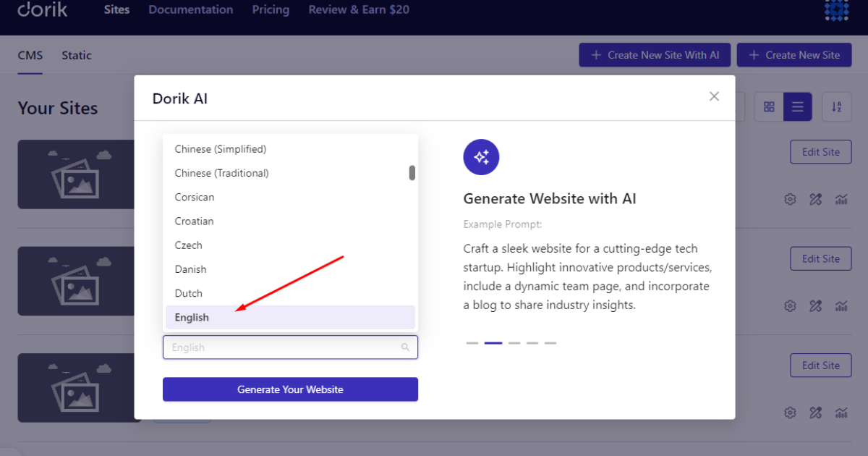Open the design tools icon for the top site

tap(816, 200)
